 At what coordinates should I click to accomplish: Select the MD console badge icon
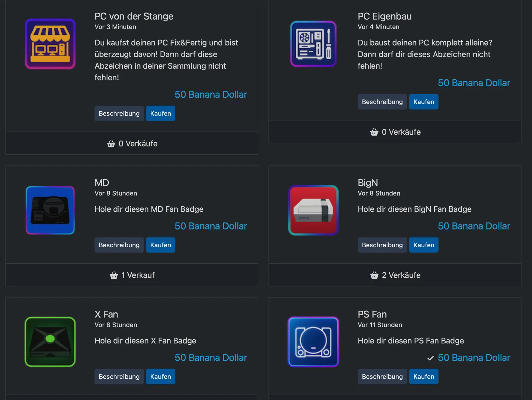coord(50,210)
